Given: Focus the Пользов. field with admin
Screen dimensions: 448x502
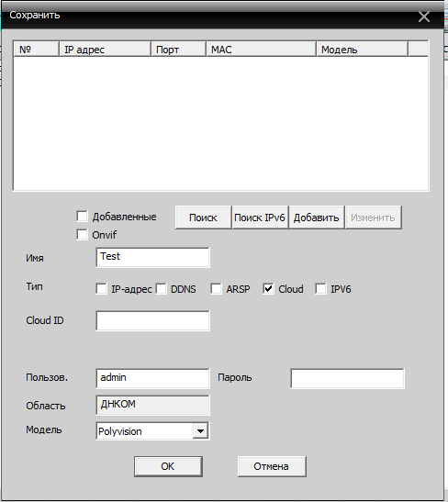Looking at the screenshot, I should 152,378.
